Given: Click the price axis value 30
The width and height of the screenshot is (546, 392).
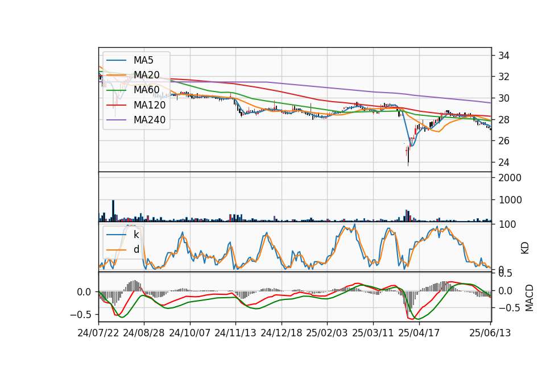Looking at the screenshot, I should click(504, 98).
